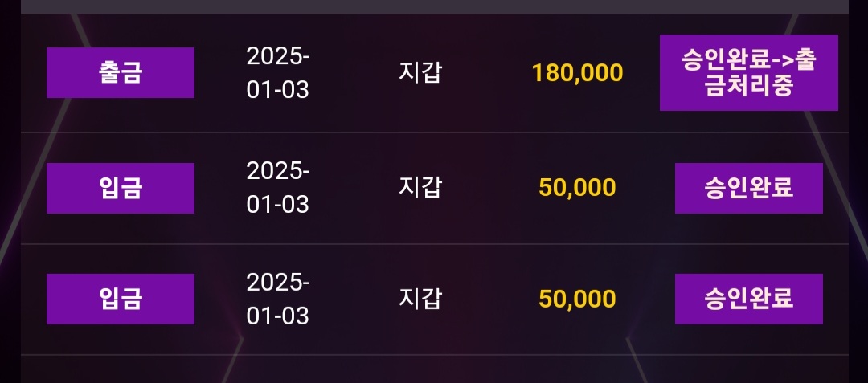The width and height of the screenshot is (868, 383).
Task: Click the 출금 withdrawal type button
Action: pos(121,73)
